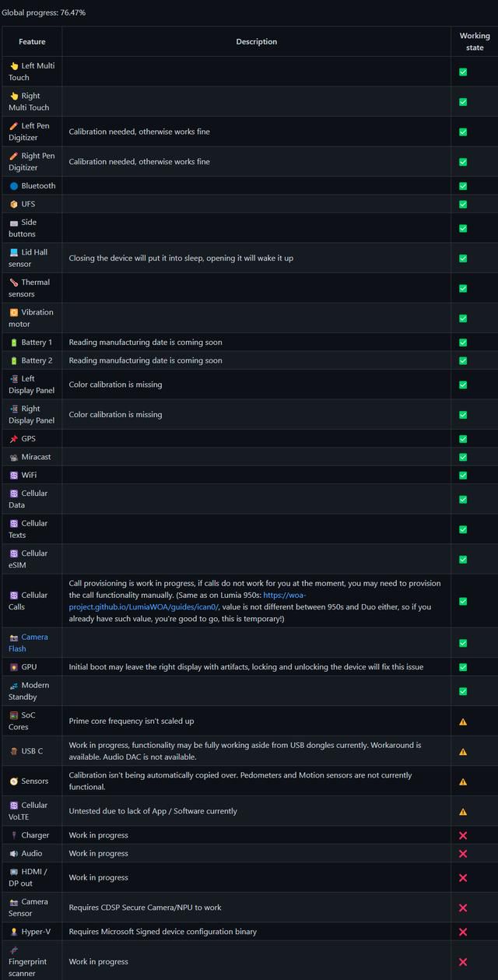Viewport: 498px width, 980px height.
Task: Click the Sensors compass icon
Action: coord(13,782)
